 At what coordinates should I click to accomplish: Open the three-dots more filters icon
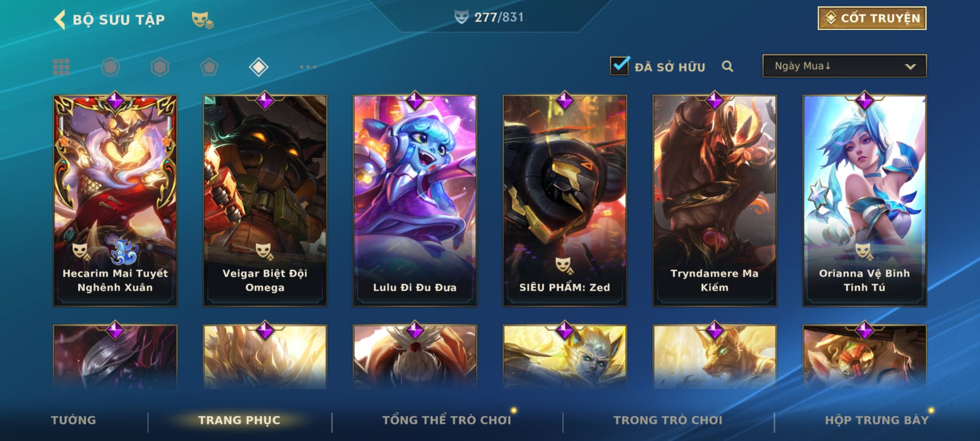point(308,67)
